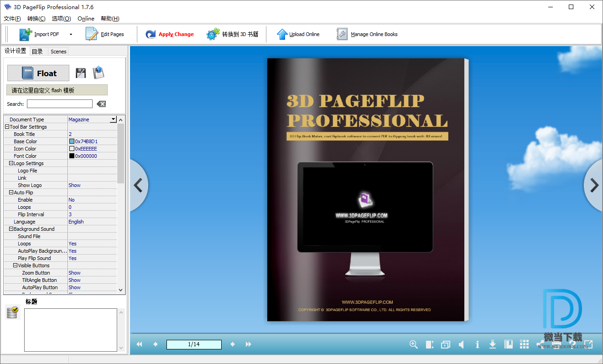Go to next page in bottom bar
Image resolution: width=603 pixels, height=364 pixels.
tap(233, 344)
